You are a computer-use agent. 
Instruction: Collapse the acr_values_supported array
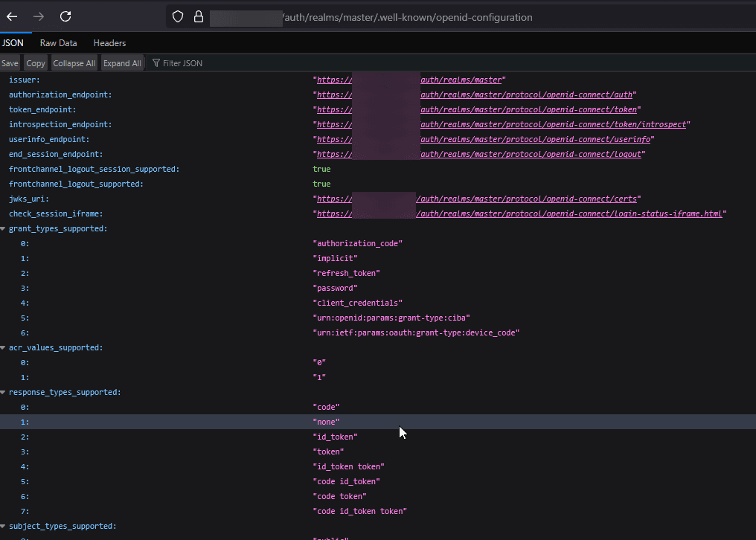tap(3, 347)
